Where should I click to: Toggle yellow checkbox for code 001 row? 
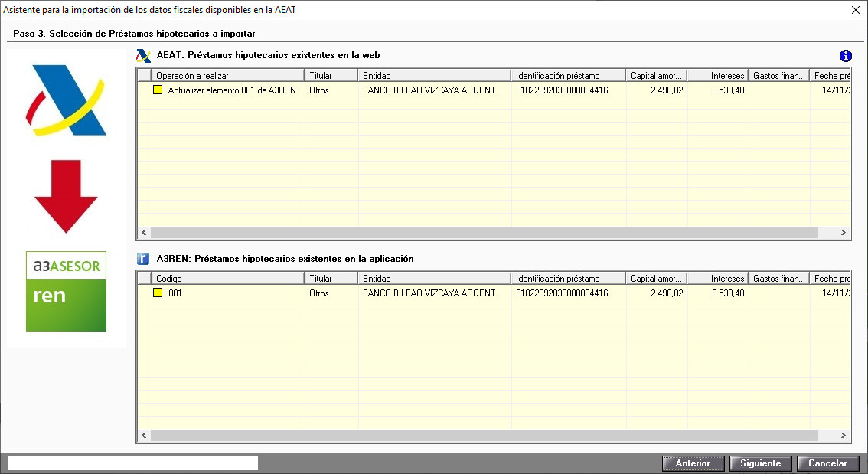tap(158, 293)
